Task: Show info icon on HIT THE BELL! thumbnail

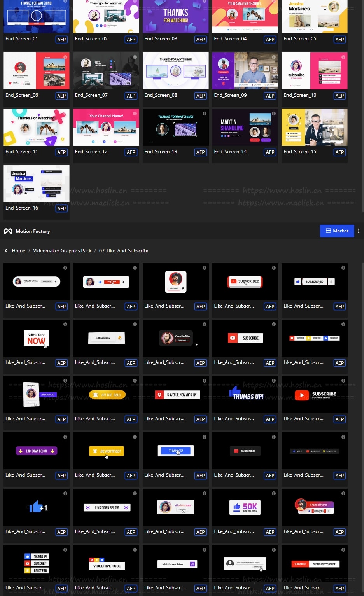Action: pyautogui.click(x=135, y=380)
